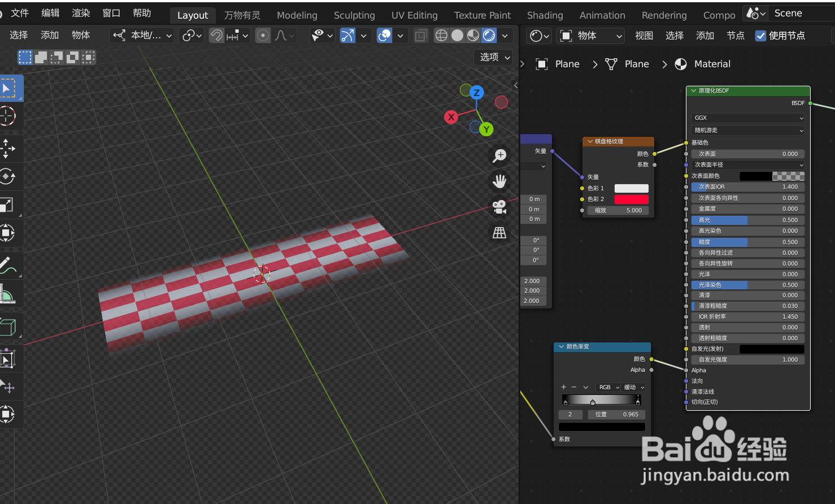Open shading options dropdown arrow
Image resolution: width=835 pixels, height=504 pixels.
pyautogui.click(x=505, y=36)
